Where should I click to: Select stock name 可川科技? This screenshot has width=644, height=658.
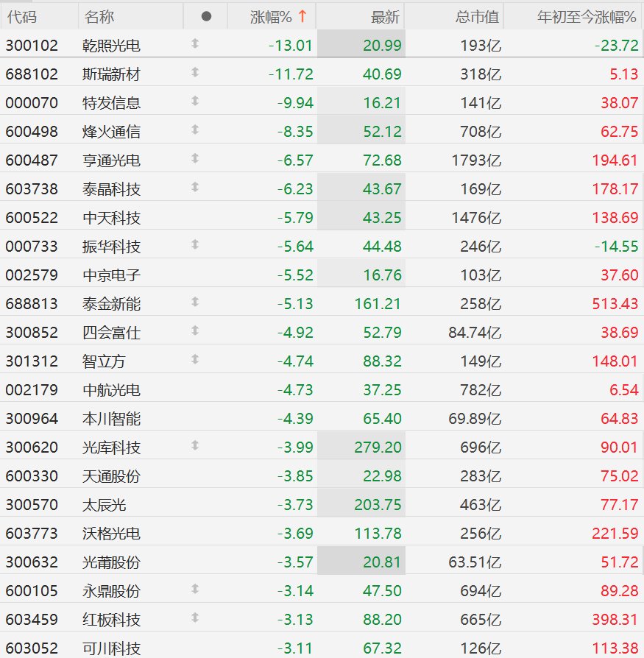pos(111,648)
